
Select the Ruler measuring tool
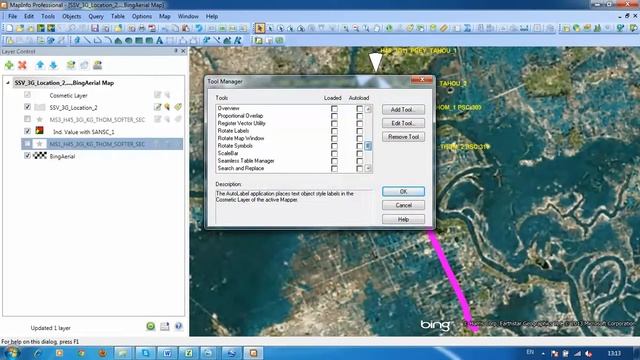(x=444, y=28)
